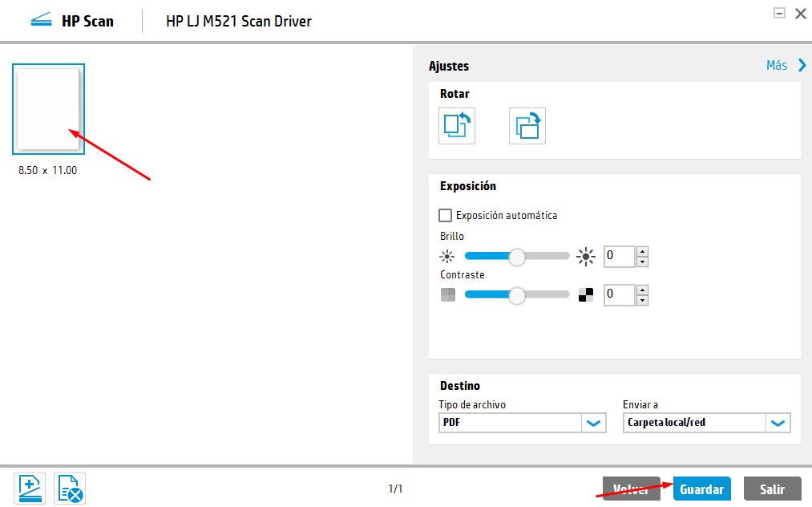This screenshot has width=812, height=507.
Task: Click the 1/1 page counter
Action: click(x=395, y=489)
